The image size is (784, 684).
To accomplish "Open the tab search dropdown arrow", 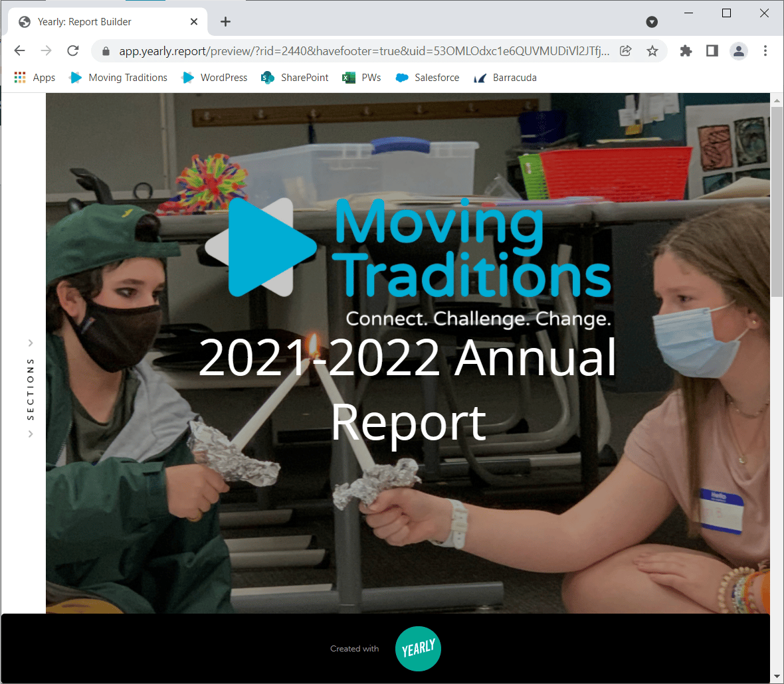I will [x=652, y=21].
